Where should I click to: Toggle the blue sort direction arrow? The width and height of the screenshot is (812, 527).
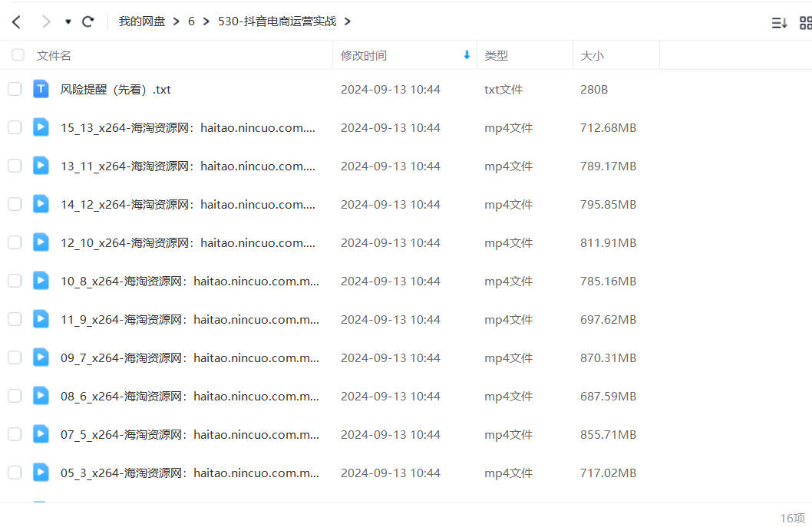[x=467, y=55]
